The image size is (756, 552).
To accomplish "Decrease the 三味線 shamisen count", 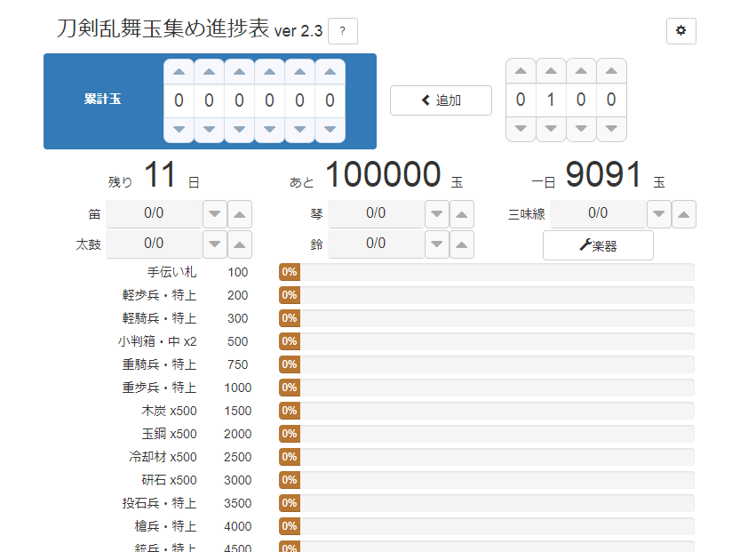I will 659,214.
